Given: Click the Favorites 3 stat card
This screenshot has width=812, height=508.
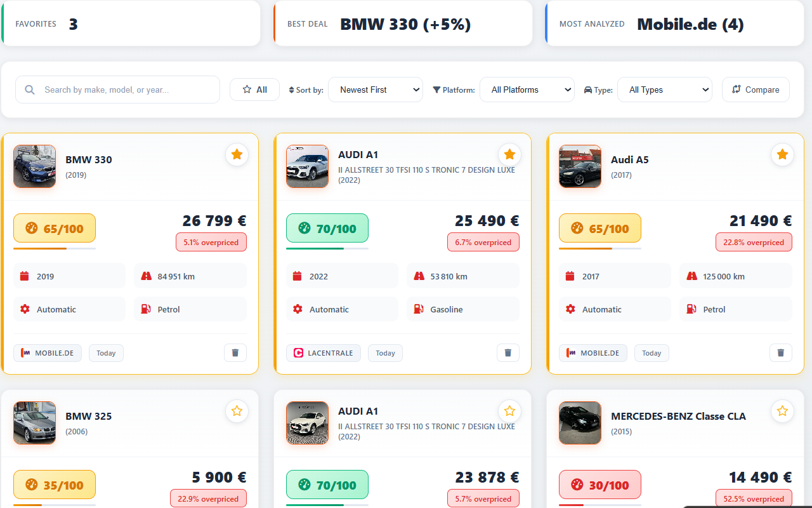Looking at the screenshot, I should point(131,23).
